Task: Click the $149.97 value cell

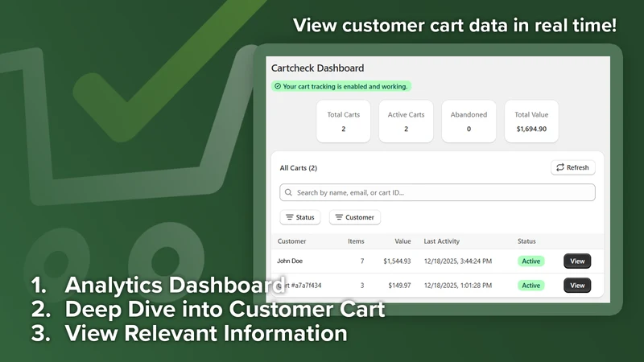Action: coord(399,286)
